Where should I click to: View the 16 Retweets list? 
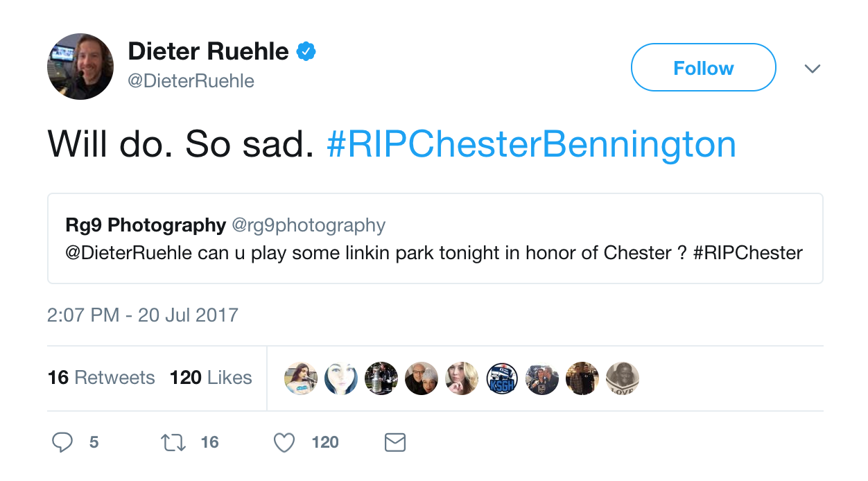coord(101,378)
